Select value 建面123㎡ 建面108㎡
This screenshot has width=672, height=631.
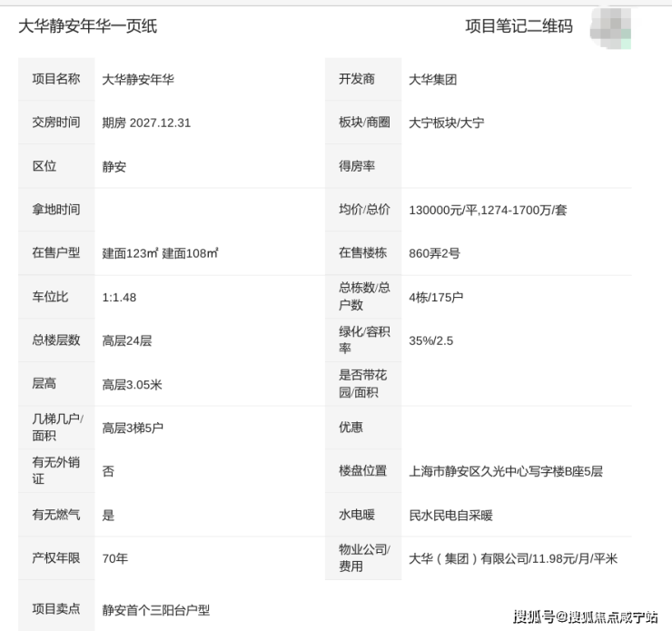tap(160, 253)
